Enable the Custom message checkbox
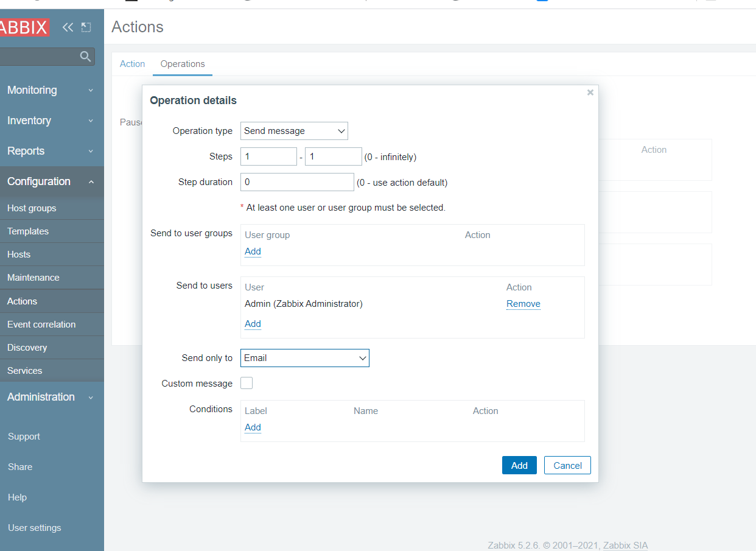Screen dimensions: 756x551 click(x=247, y=384)
